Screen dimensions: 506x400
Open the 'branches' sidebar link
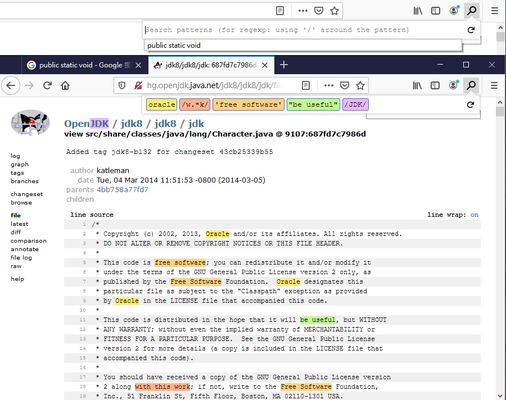[x=25, y=181]
